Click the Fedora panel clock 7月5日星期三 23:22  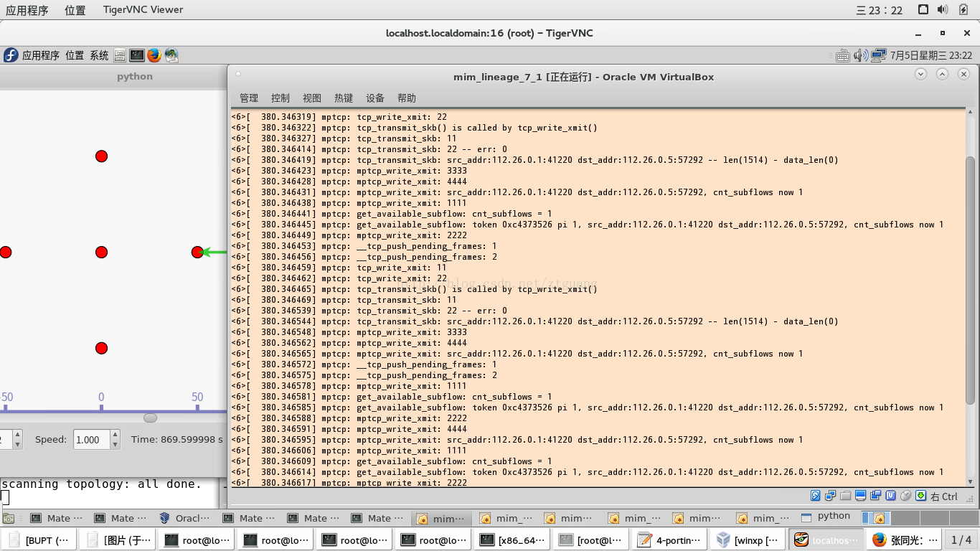pos(931,55)
